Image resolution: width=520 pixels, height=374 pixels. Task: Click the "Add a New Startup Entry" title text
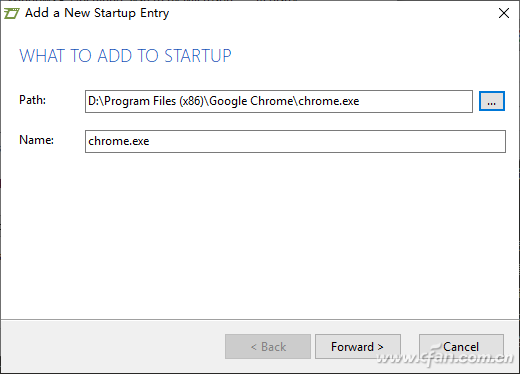[97, 13]
